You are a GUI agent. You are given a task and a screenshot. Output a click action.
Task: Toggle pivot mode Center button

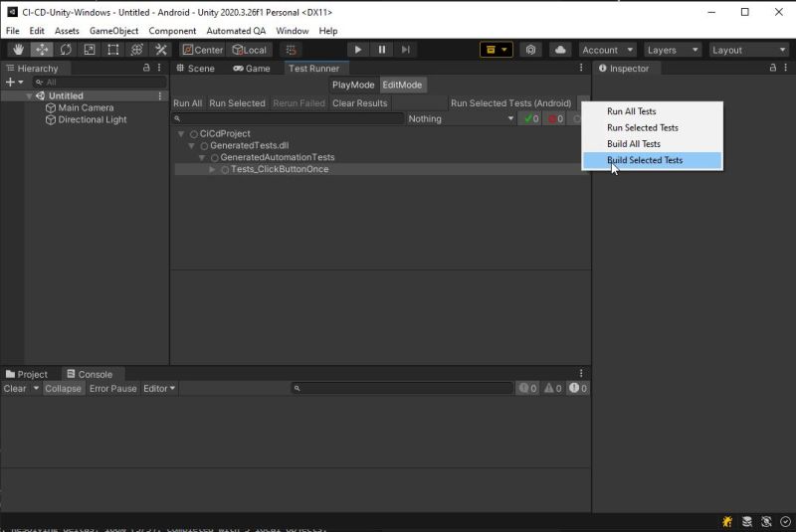[x=203, y=50]
